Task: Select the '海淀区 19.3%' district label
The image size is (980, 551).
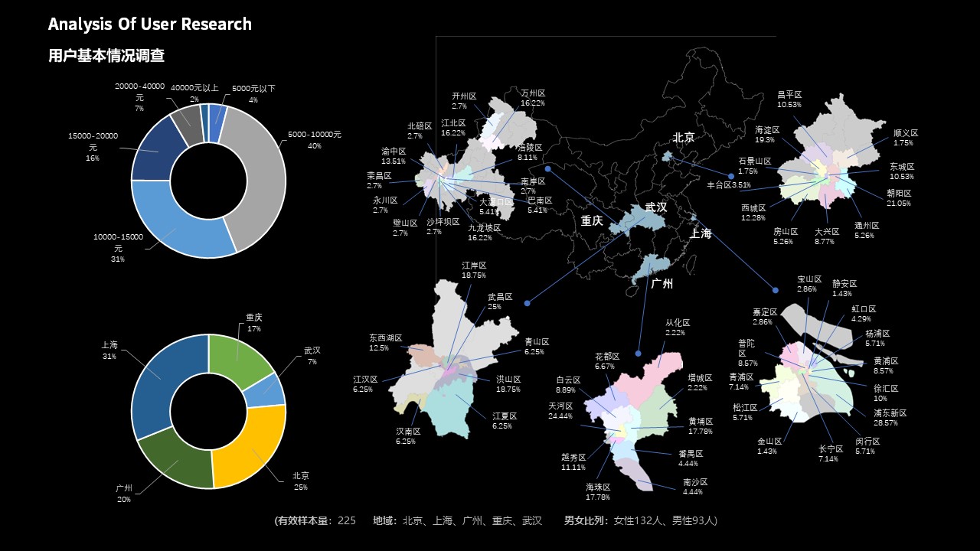Action: (767, 135)
